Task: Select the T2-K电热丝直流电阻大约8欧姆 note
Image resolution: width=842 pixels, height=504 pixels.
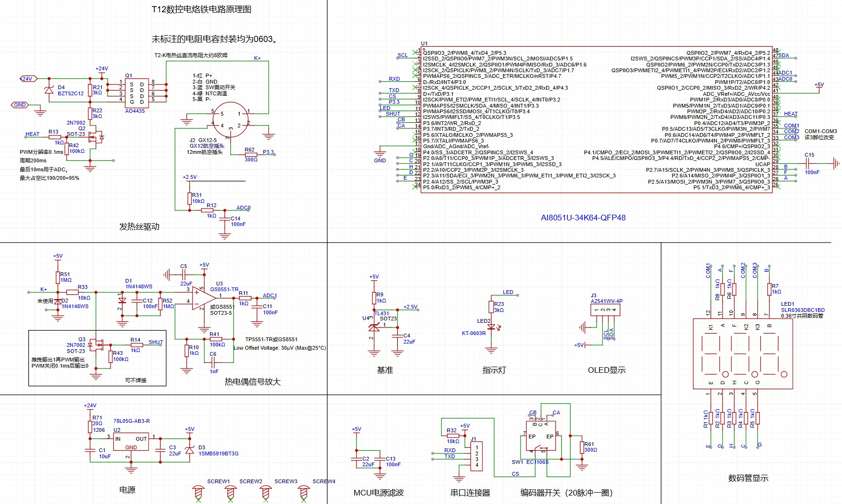Action: (x=191, y=55)
